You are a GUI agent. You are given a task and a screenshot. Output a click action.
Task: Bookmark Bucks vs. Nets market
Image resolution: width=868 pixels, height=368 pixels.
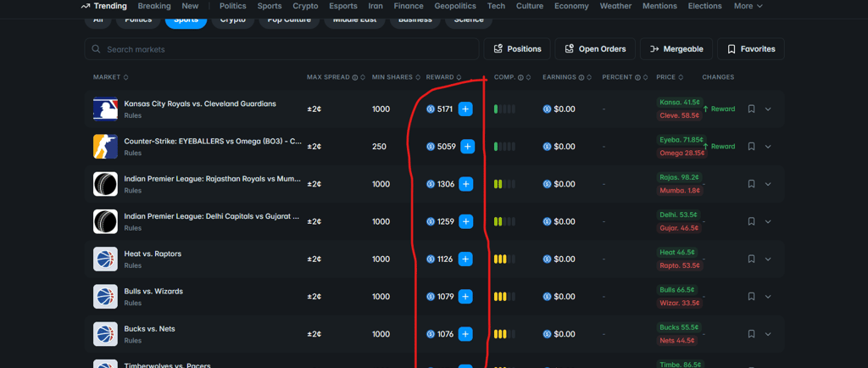click(x=751, y=334)
